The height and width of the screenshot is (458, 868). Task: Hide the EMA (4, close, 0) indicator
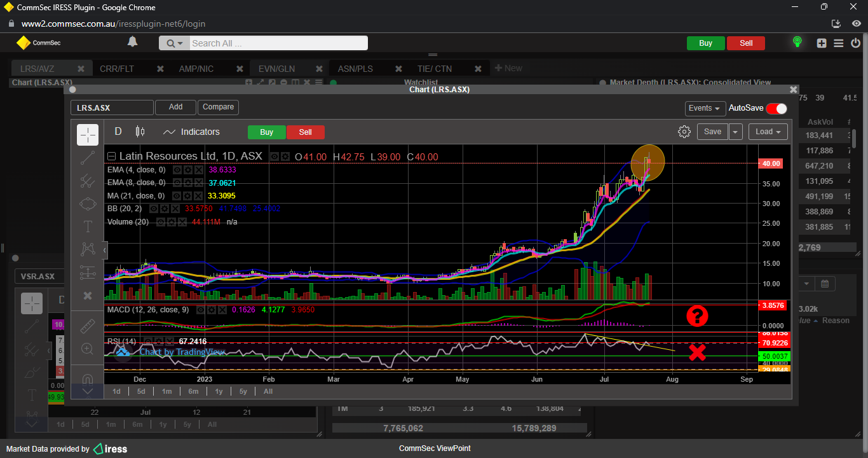pos(177,170)
